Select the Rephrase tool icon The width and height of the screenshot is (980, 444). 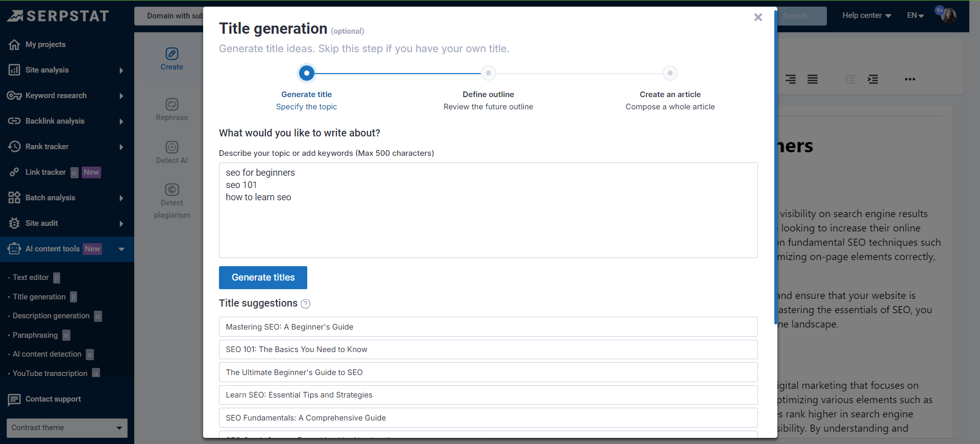click(172, 104)
